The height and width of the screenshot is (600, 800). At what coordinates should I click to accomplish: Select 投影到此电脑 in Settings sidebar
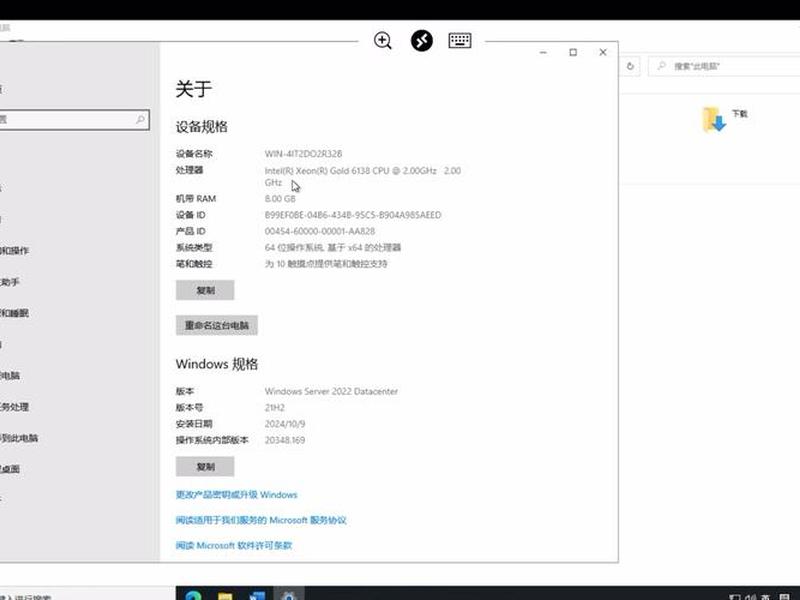pos(19,438)
